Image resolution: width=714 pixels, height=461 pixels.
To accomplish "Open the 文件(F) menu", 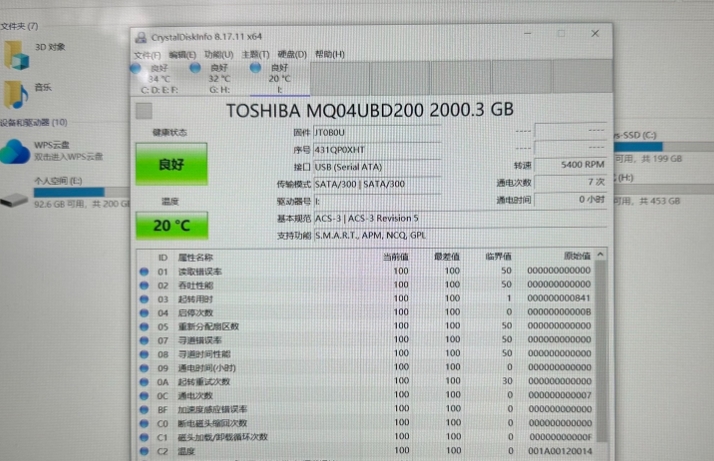I will point(147,54).
